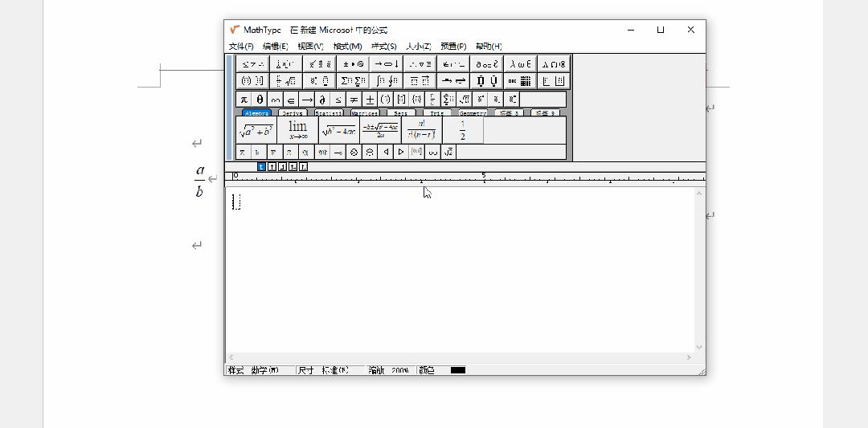The width and height of the screenshot is (868, 428).
Task: Click the vertical scrollbar down arrow in editor
Action: (x=699, y=347)
